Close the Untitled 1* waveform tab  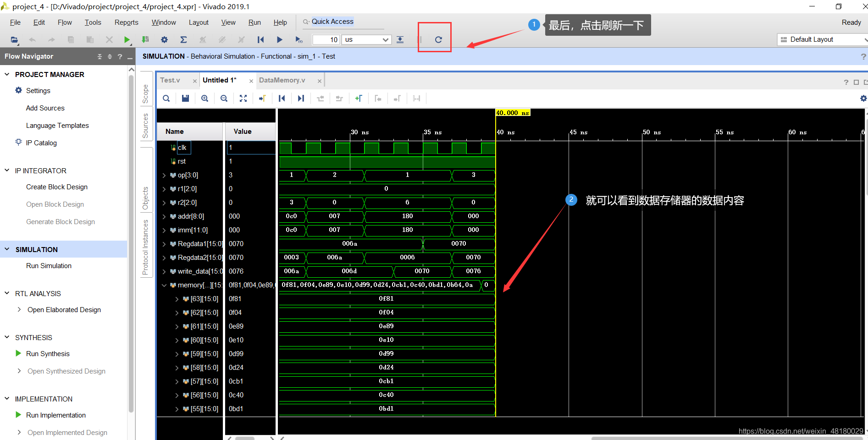pyautogui.click(x=251, y=81)
